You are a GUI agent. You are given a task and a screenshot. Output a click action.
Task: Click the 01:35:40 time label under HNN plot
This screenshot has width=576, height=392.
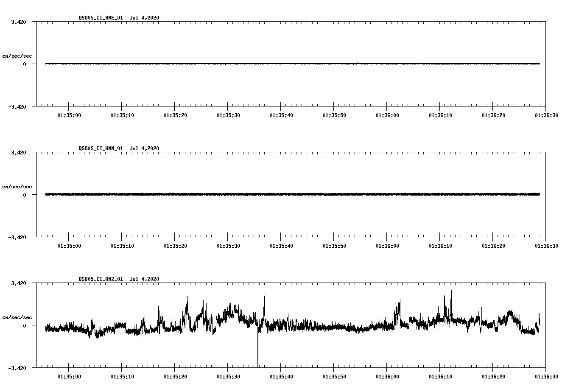click(x=281, y=246)
